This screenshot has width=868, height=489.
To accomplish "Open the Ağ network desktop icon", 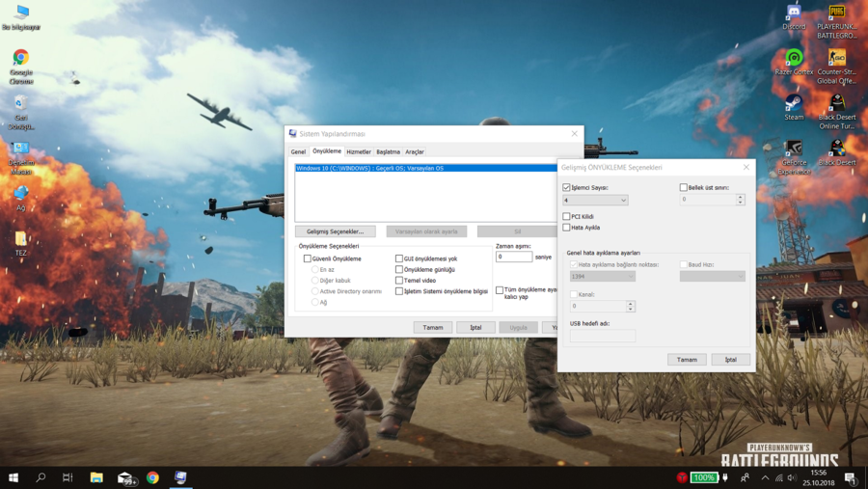I will coord(21,199).
